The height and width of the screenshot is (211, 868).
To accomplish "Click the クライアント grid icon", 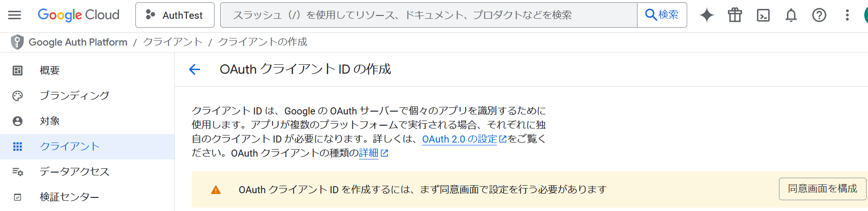I will click(17, 146).
